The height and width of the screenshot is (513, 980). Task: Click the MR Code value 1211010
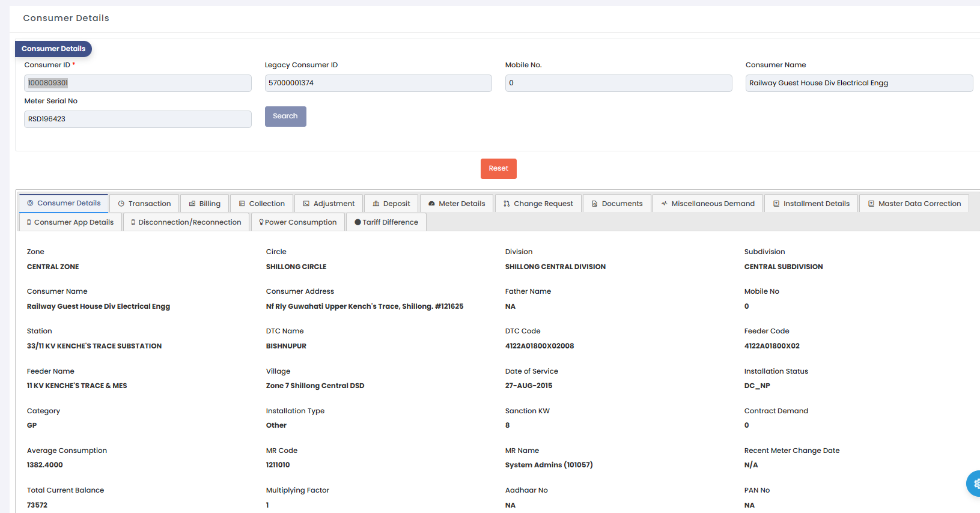coord(278,465)
